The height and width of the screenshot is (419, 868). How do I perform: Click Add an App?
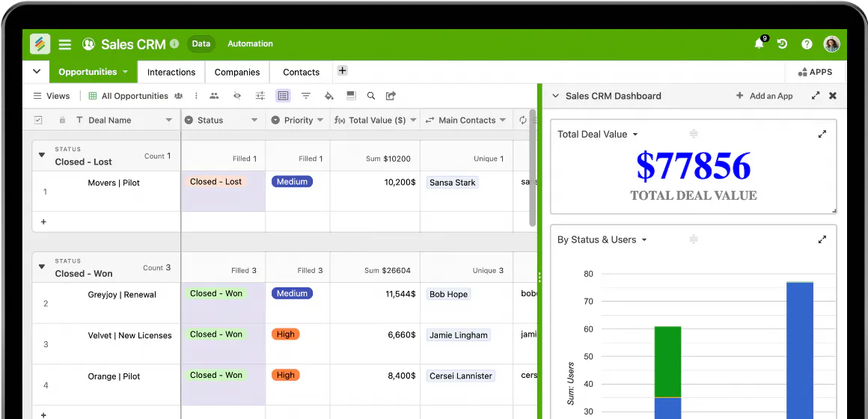(x=765, y=96)
